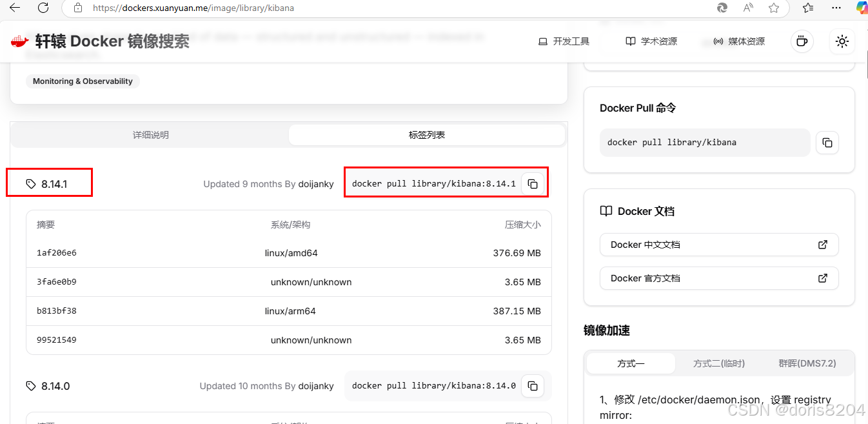Image resolution: width=868 pixels, height=424 pixels.
Task: Select 方式二(临时) mirror tab
Action: pyautogui.click(x=719, y=363)
